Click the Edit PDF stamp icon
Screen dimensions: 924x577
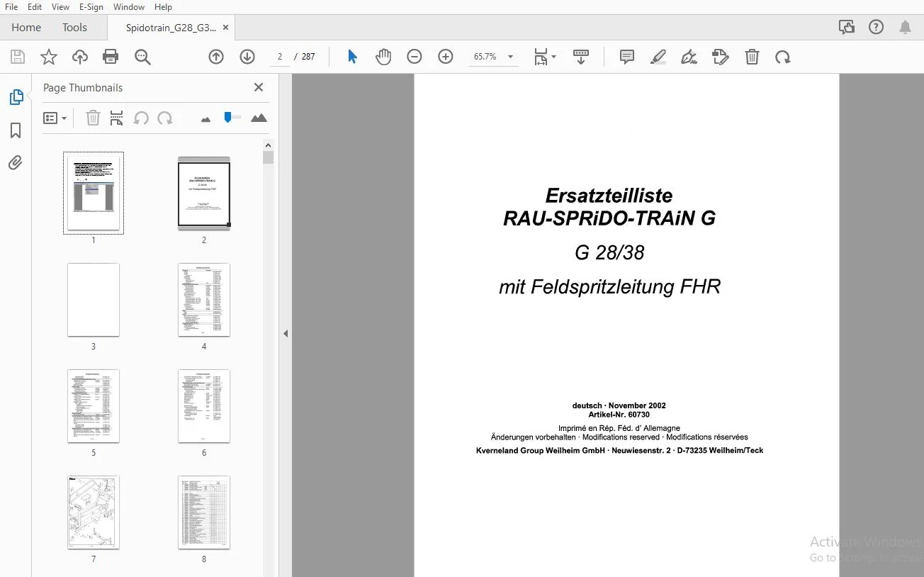click(721, 57)
